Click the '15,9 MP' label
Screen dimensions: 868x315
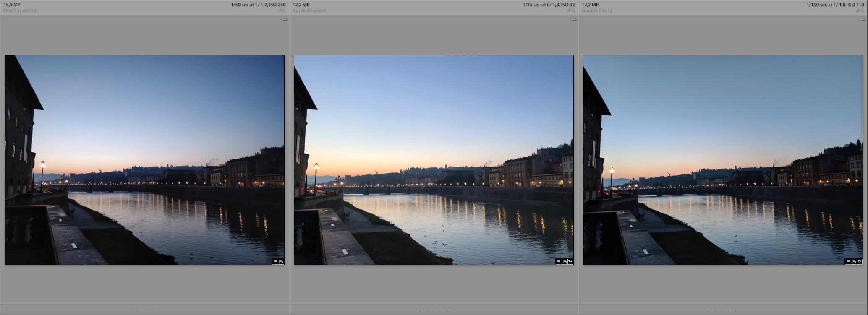12,5
